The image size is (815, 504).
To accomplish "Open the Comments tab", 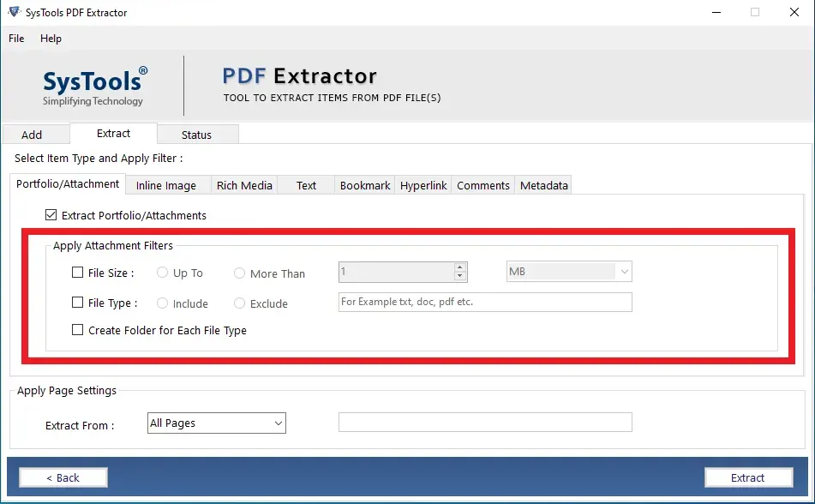I will coord(482,186).
